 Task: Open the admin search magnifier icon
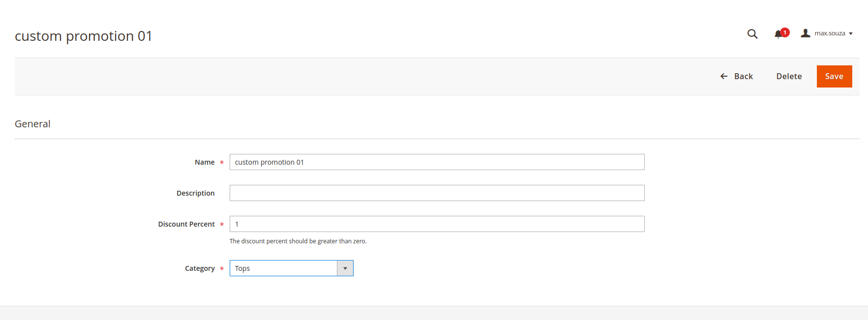[752, 34]
